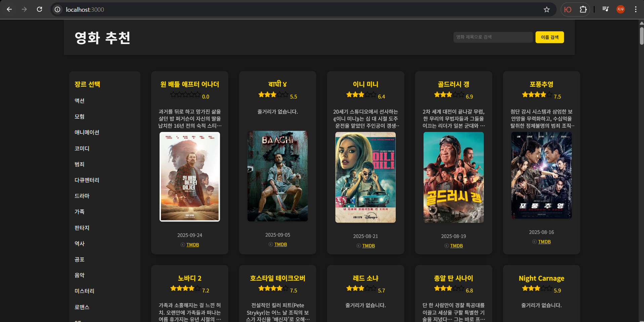Click the 5.9 star rating
Image resolution: width=644 pixels, height=322 pixels.
[x=542, y=289]
